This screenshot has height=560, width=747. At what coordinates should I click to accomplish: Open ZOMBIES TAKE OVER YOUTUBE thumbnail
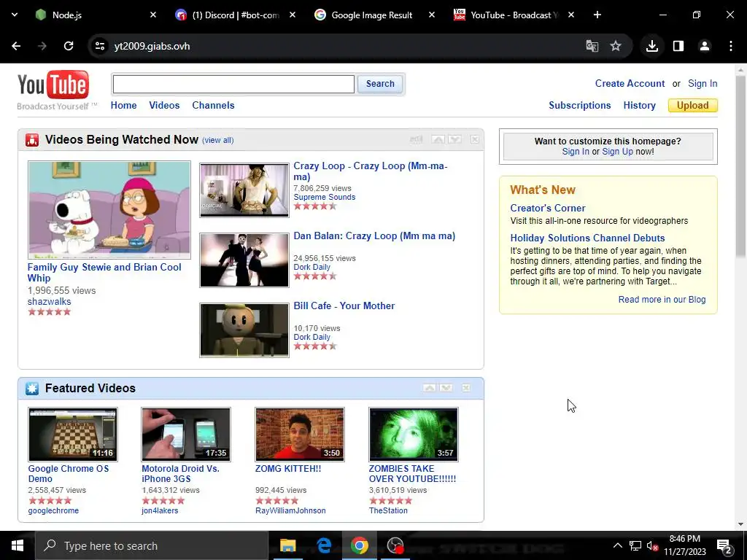coord(414,435)
